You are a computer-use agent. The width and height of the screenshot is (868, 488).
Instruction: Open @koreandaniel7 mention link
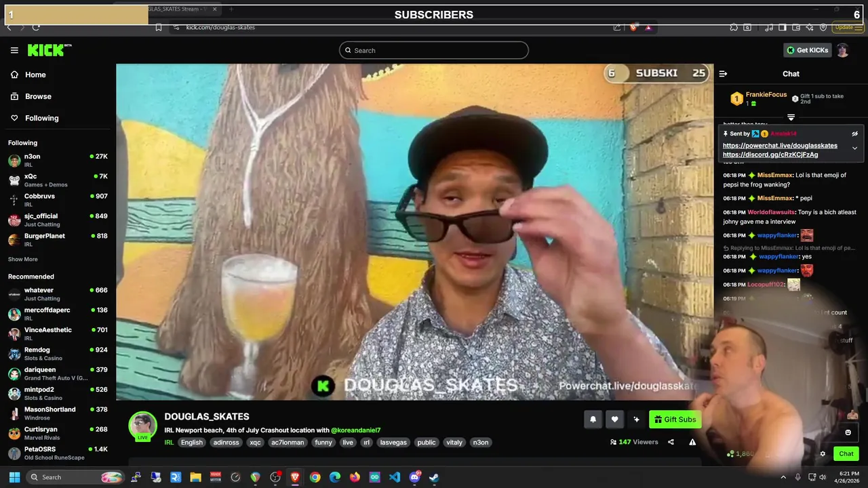(x=355, y=430)
